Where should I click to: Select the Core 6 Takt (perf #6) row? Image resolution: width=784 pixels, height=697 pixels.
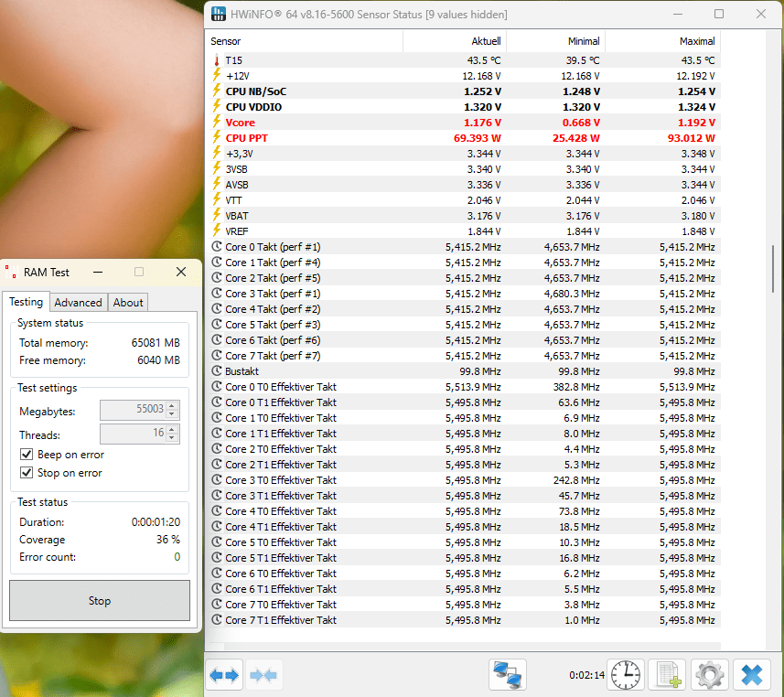[464, 340]
